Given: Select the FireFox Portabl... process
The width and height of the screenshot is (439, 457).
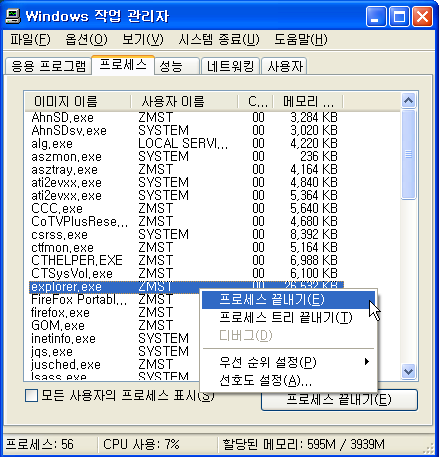Looking at the screenshot, I should coord(114,300).
